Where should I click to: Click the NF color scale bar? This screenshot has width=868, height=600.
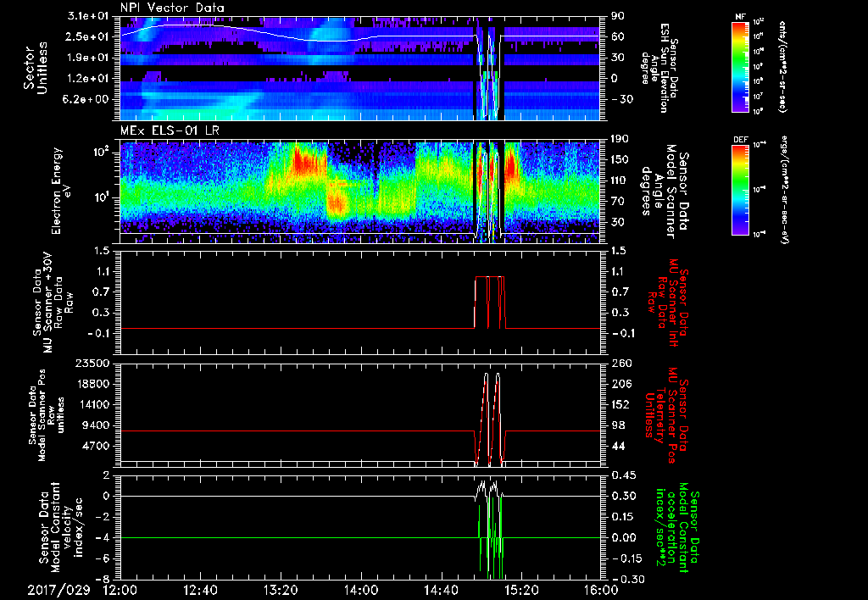[x=741, y=66]
